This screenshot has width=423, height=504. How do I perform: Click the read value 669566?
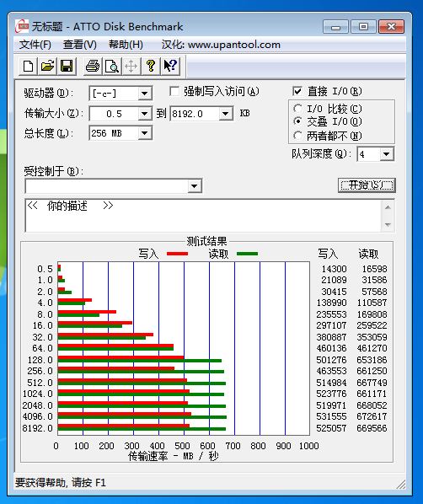point(372,428)
